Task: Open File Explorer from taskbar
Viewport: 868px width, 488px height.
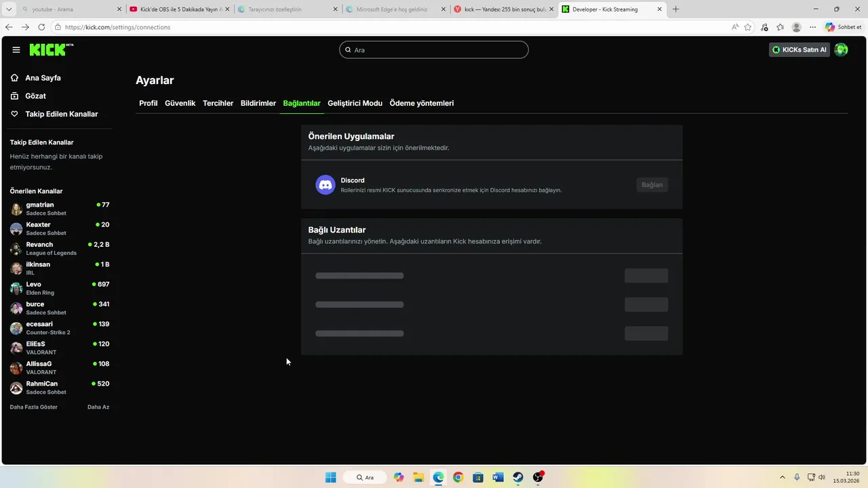Action: coord(418,477)
